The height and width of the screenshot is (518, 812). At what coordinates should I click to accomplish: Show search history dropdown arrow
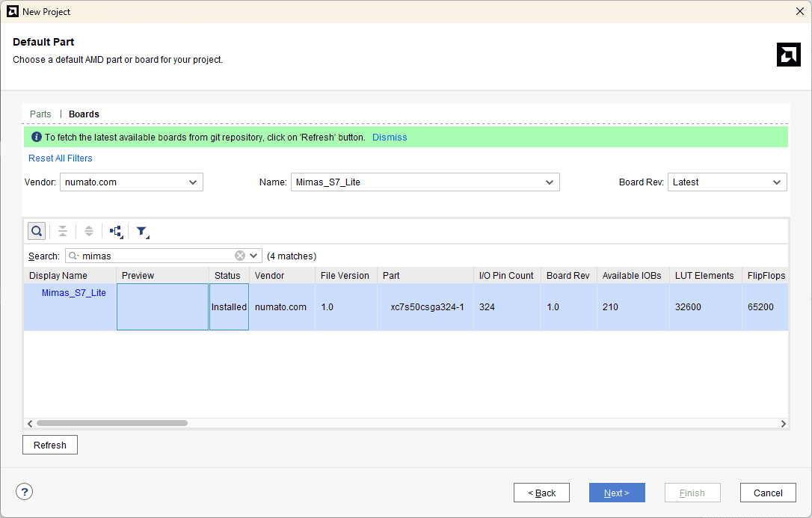[254, 256]
